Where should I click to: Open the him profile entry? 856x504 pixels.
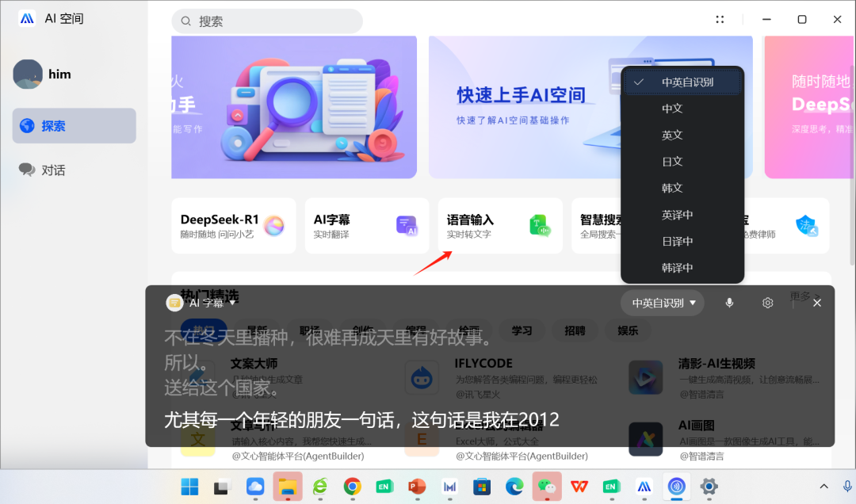(x=48, y=74)
